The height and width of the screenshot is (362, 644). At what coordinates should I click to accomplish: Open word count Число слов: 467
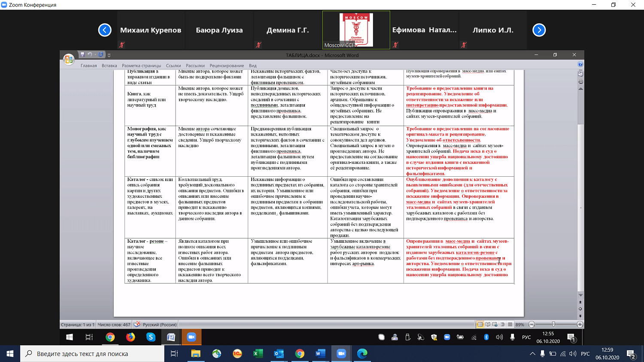click(114, 325)
